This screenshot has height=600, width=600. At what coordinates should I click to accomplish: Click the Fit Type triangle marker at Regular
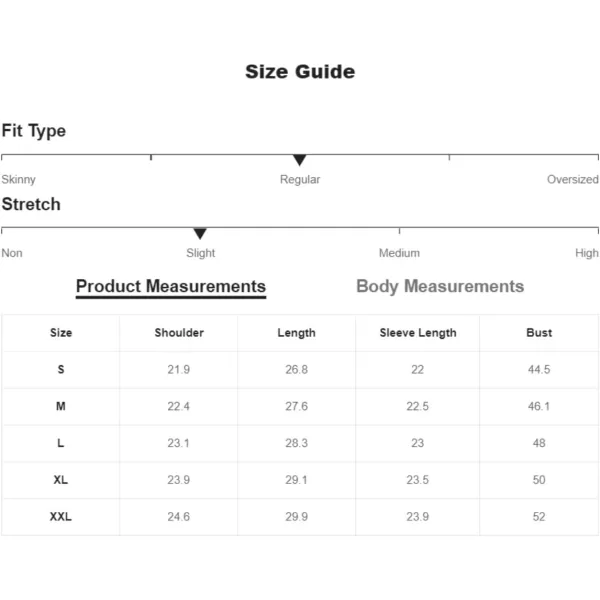click(300, 160)
